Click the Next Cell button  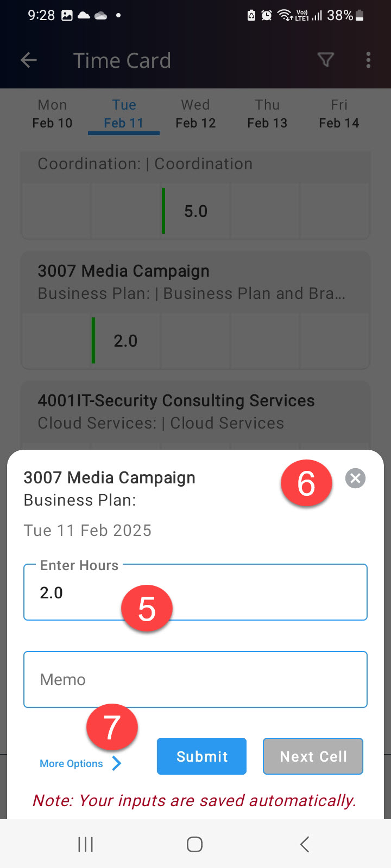point(313,756)
